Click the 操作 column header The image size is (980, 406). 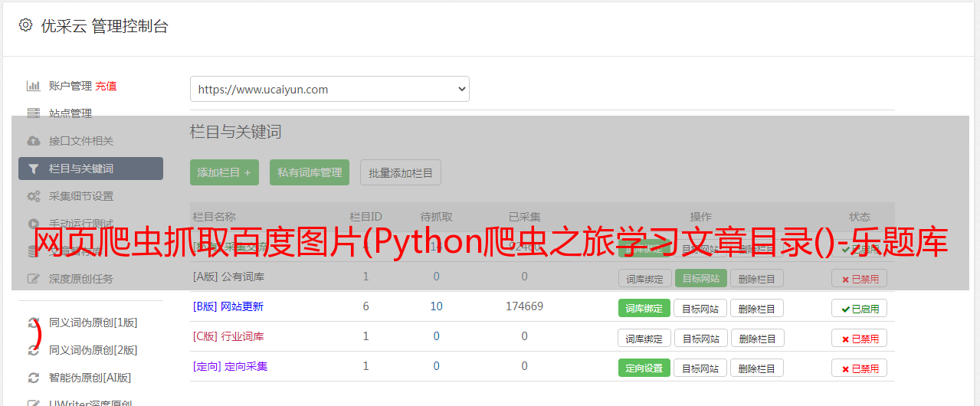[700, 217]
